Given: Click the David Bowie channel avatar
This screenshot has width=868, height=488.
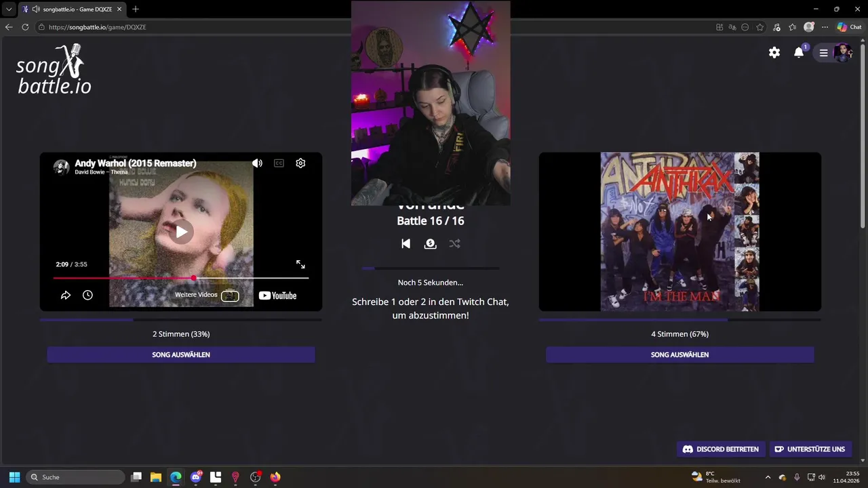Looking at the screenshot, I should point(62,167).
